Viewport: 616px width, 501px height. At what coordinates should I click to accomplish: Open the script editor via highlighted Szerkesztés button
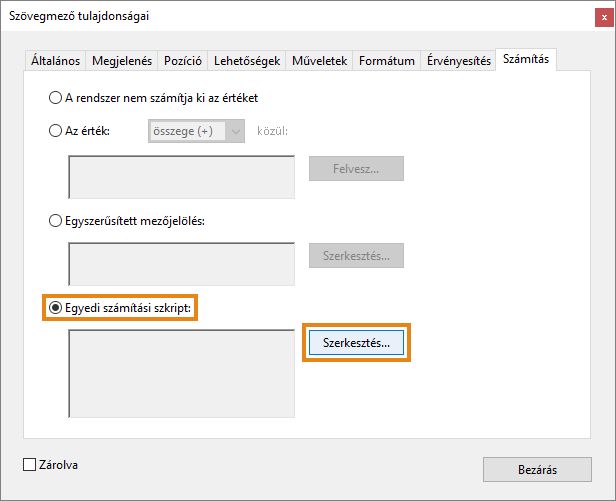[x=356, y=343]
